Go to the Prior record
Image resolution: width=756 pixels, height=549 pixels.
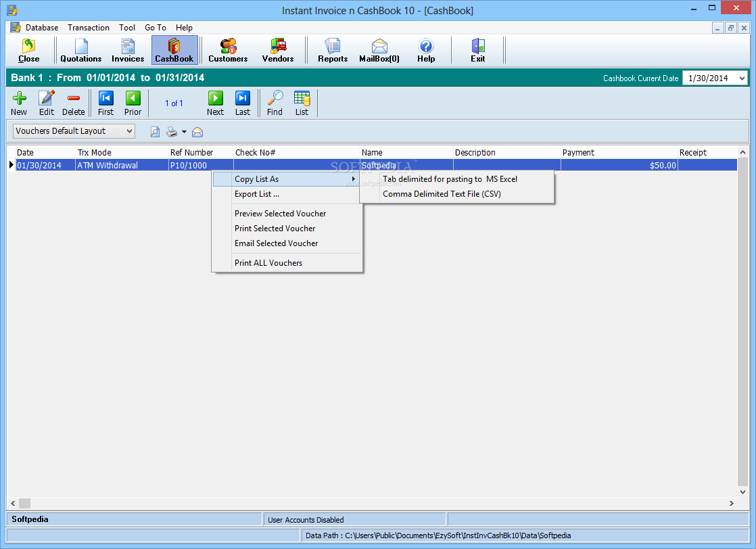tap(133, 103)
